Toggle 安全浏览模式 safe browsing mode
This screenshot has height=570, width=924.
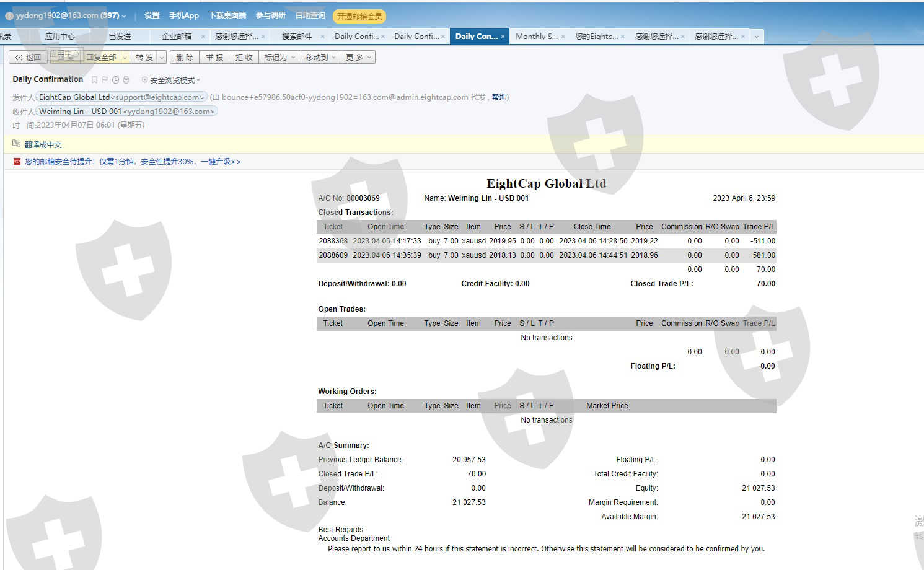tap(171, 80)
